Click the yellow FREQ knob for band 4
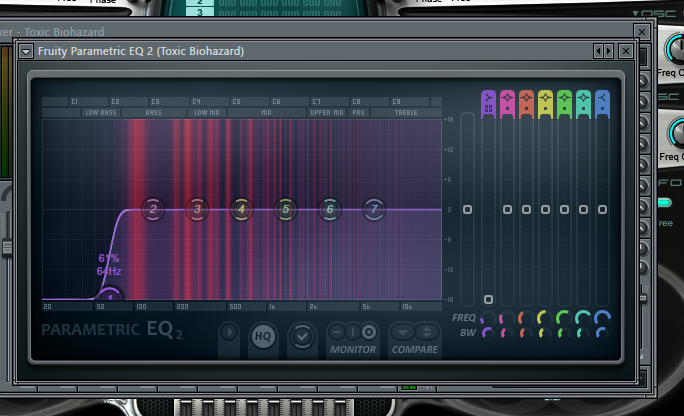684x416 pixels. [x=545, y=318]
